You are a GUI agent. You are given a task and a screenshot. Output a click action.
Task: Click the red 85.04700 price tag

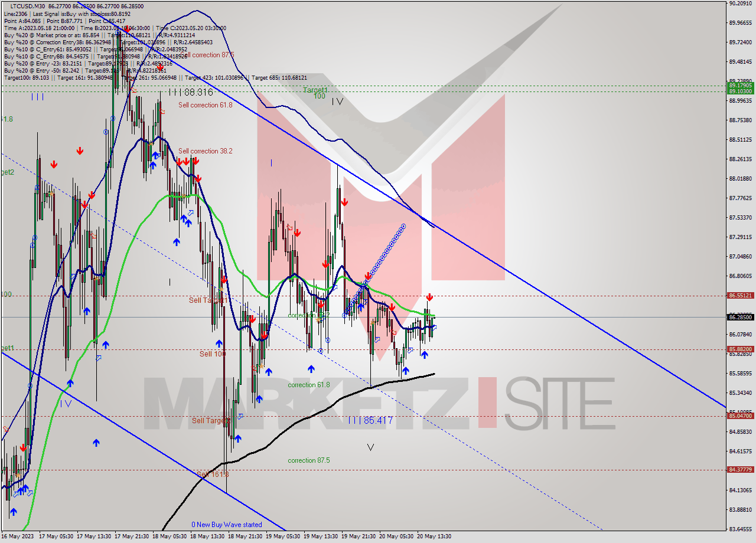point(740,416)
